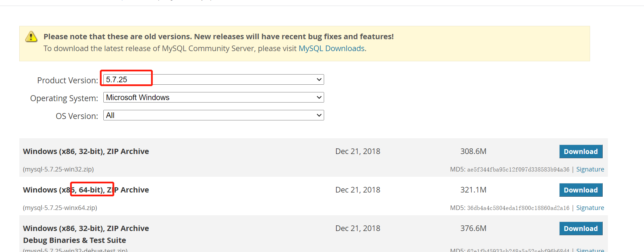Click Dec 21, 2018 date in 308.6M row
Viewport: 644px width, 252px height.
click(358, 151)
